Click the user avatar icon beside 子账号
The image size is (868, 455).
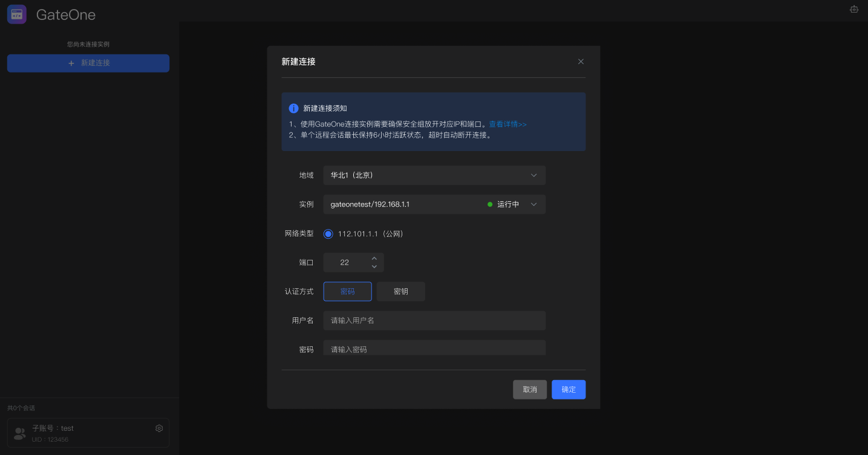point(20,433)
